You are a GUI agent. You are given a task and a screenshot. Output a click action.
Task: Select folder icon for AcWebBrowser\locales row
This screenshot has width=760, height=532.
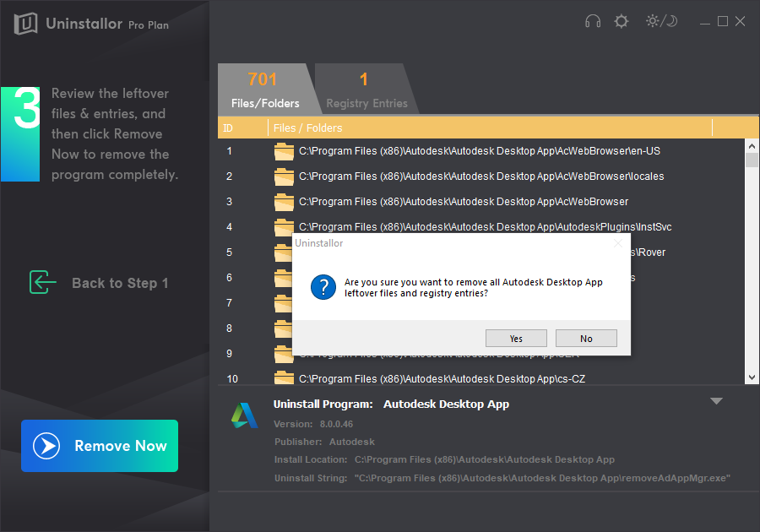[x=284, y=176]
